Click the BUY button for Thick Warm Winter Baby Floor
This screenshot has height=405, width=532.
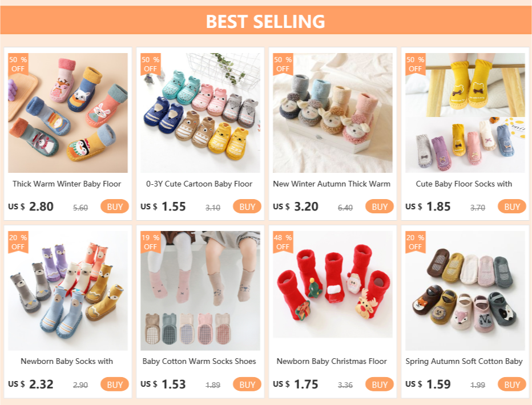(115, 206)
